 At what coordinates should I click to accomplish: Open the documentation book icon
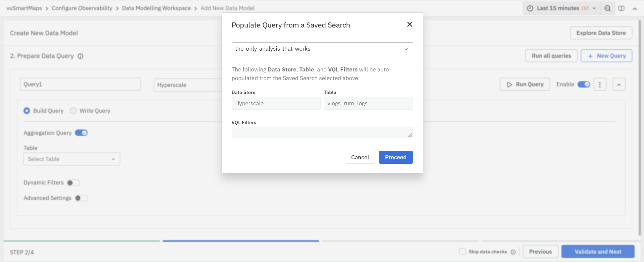point(621,8)
